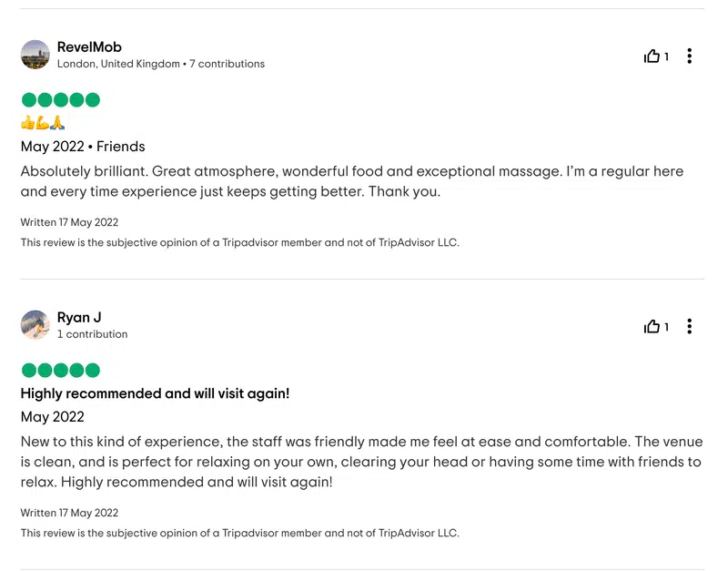This screenshot has width=728, height=571.
Task: Visit the RevelMob username link
Action: pos(89,47)
